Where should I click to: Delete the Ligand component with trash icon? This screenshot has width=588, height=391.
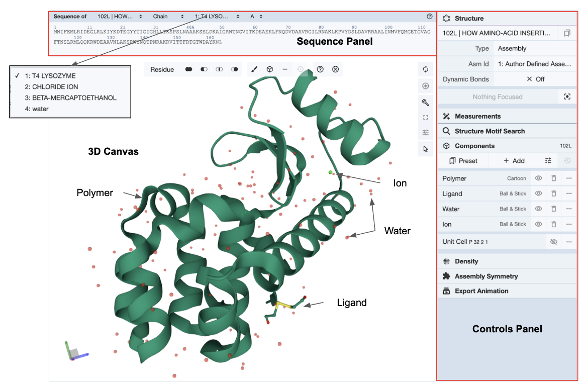tap(553, 193)
